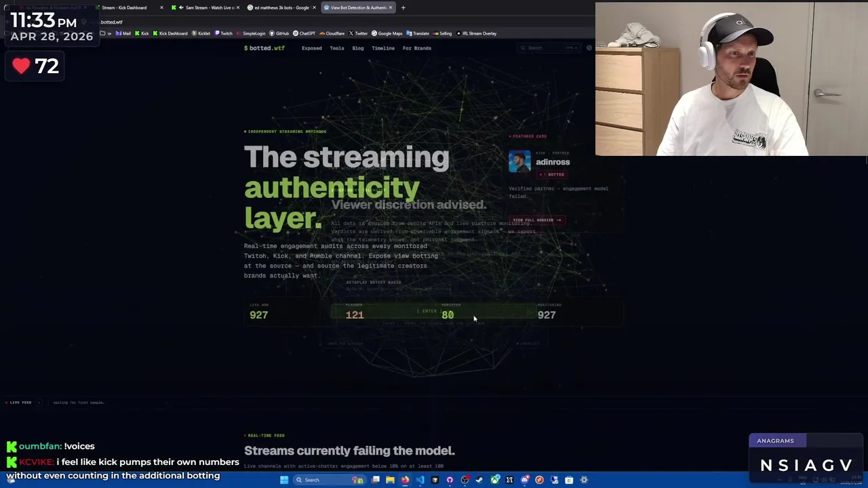This screenshot has height=488, width=868.
Task: Open the Selling bookmark
Action: pyautogui.click(x=442, y=33)
